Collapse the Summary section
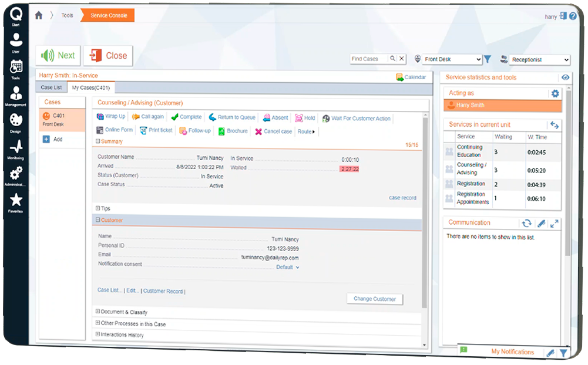Image resolution: width=588 pixels, height=365 pixels. click(x=98, y=141)
